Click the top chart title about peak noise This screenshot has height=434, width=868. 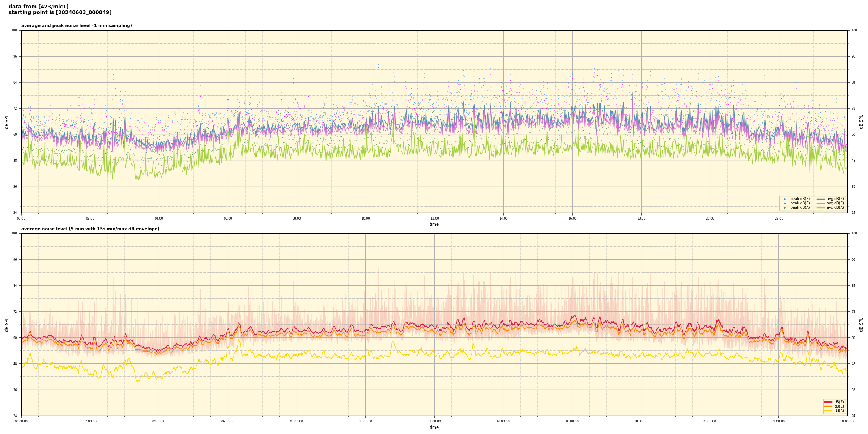pos(76,26)
